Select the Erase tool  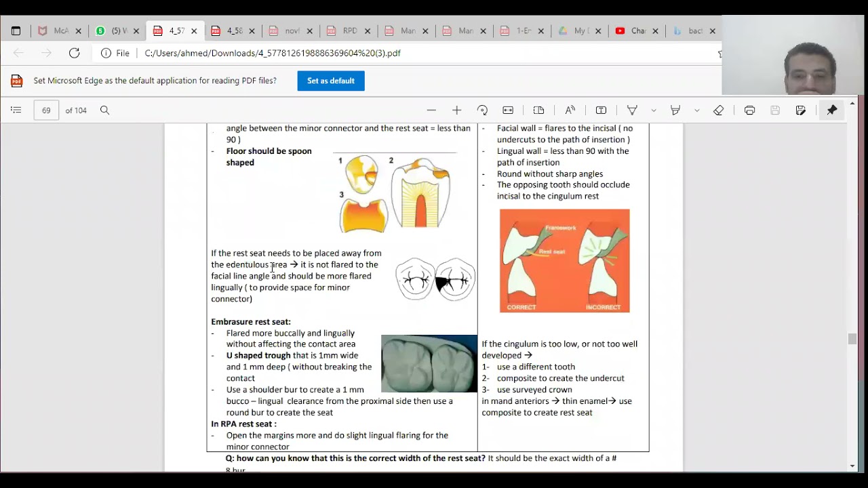point(719,110)
